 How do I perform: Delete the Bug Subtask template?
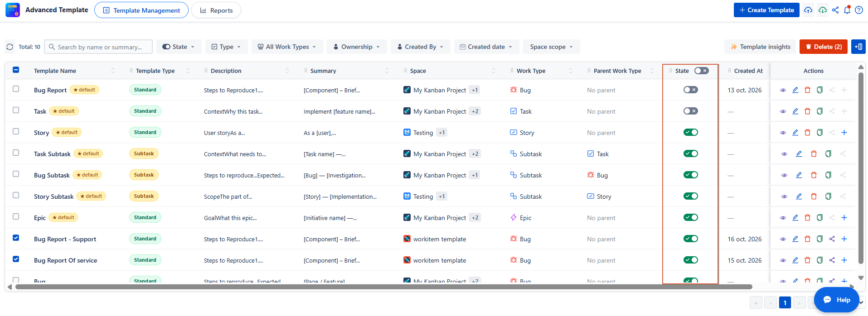(814, 175)
